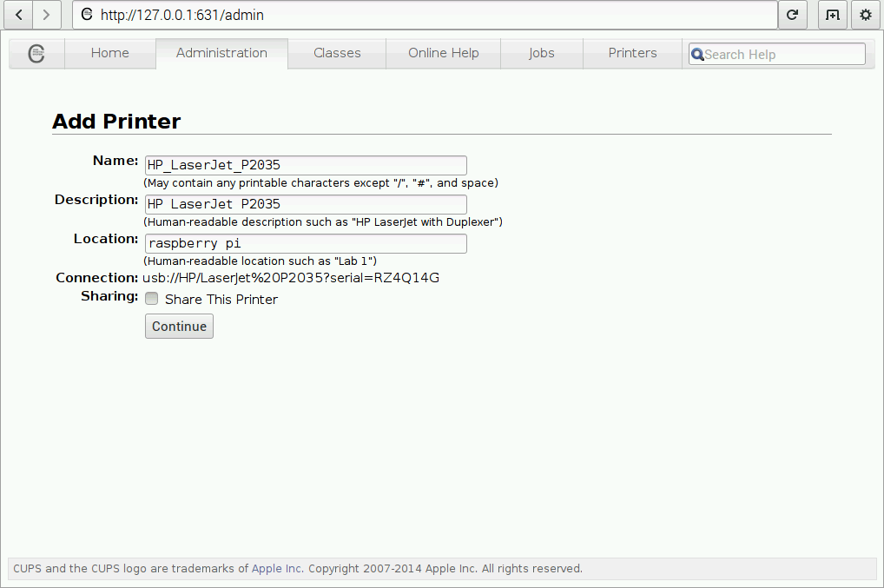Switch to the Classes tab

337,53
